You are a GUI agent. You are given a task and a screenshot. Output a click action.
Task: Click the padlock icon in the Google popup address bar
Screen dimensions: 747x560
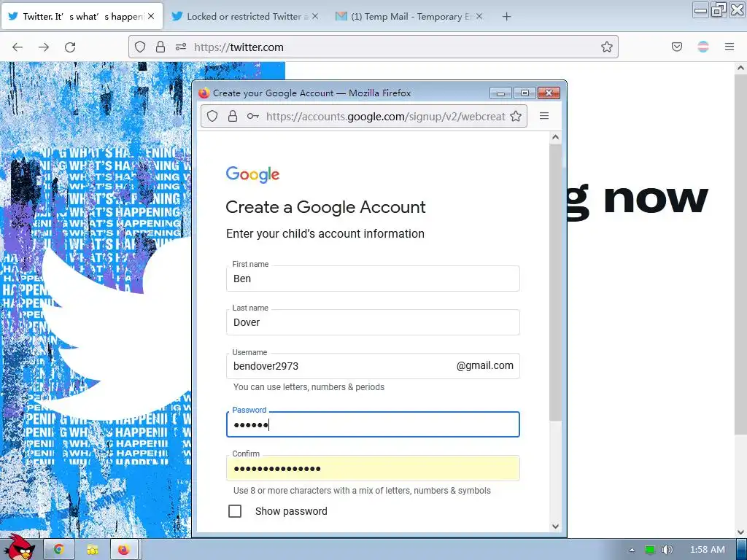tap(233, 116)
